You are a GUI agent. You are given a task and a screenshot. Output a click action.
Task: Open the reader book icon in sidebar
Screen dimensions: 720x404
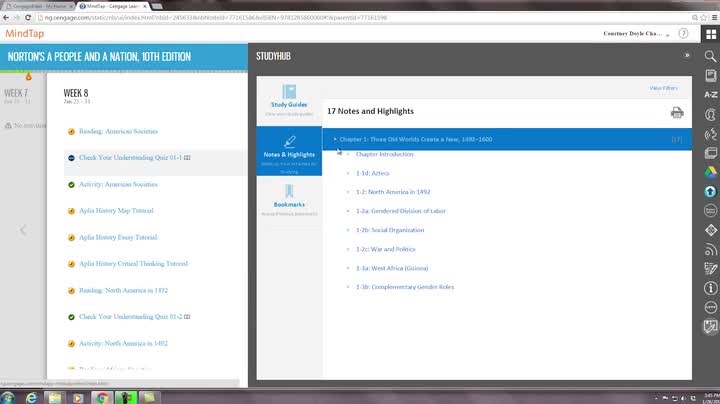coord(710,75)
